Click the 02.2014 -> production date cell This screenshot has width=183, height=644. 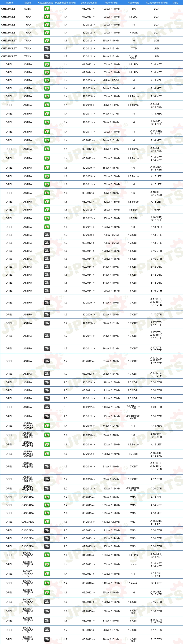click(89, 267)
